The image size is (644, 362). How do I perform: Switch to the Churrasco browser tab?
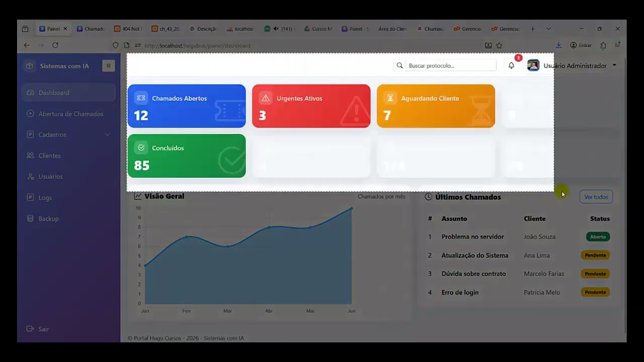point(431,29)
